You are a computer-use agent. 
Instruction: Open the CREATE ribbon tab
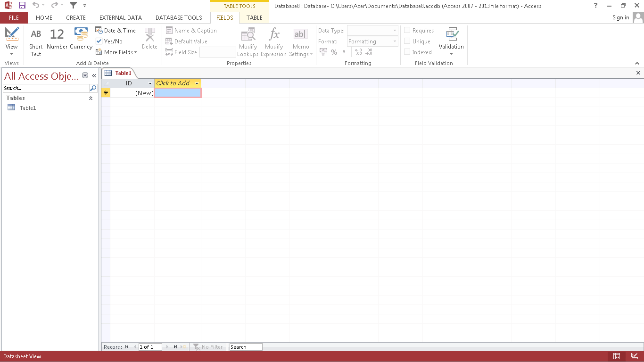(x=76, y=17)
